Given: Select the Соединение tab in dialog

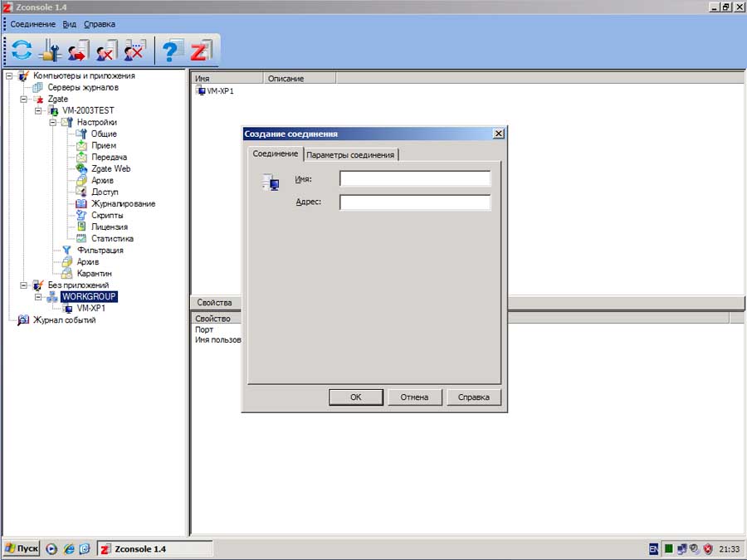Looking at the screenshot, I should click(x=276, y=153).
